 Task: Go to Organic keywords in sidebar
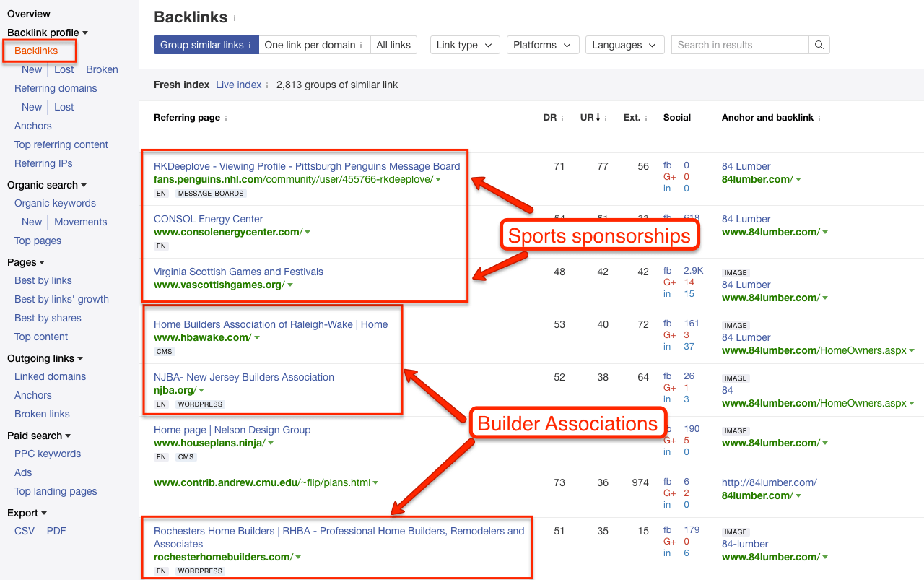[x=55, y=203]
